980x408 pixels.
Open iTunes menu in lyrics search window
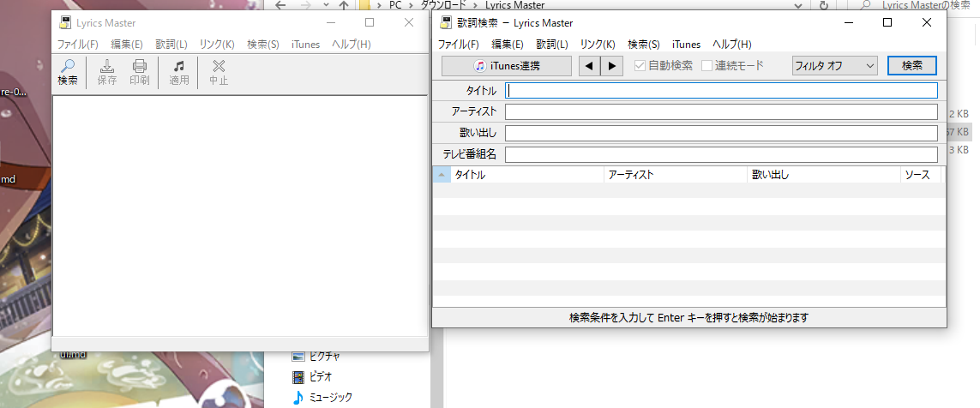(686, 45)
